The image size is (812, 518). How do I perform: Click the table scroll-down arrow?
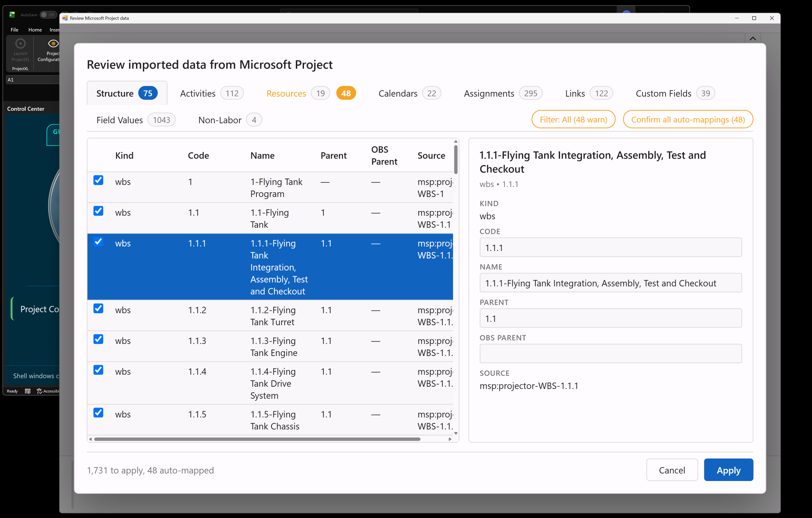coord(455,434)
